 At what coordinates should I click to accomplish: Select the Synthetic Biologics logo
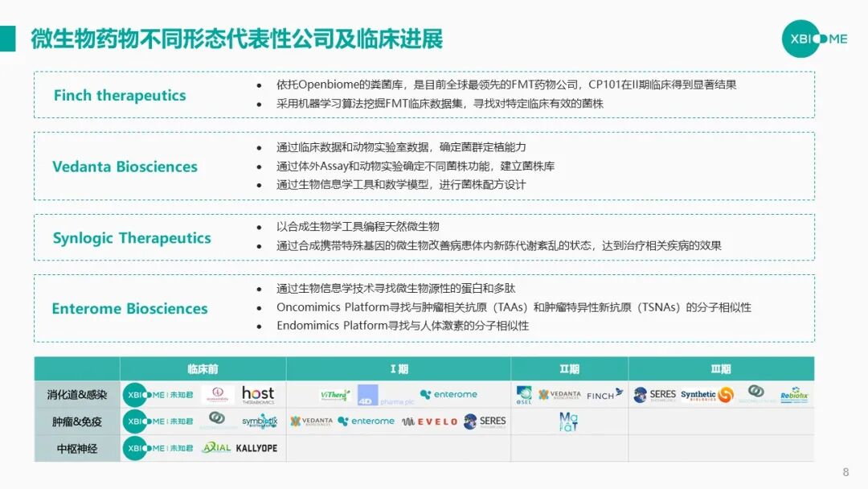[707, 395]
